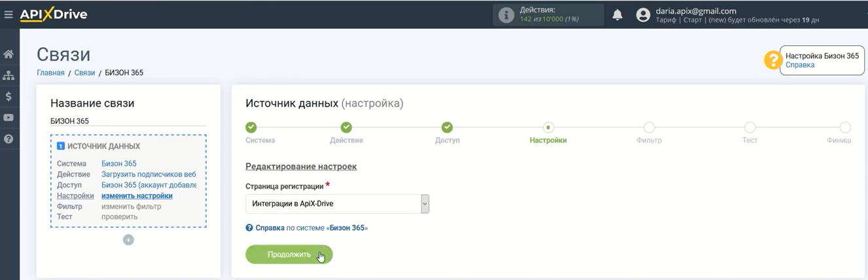Click the Настройка Бизон 365 help text
This screenshot has height=280, width=868.
coord(822,56)
